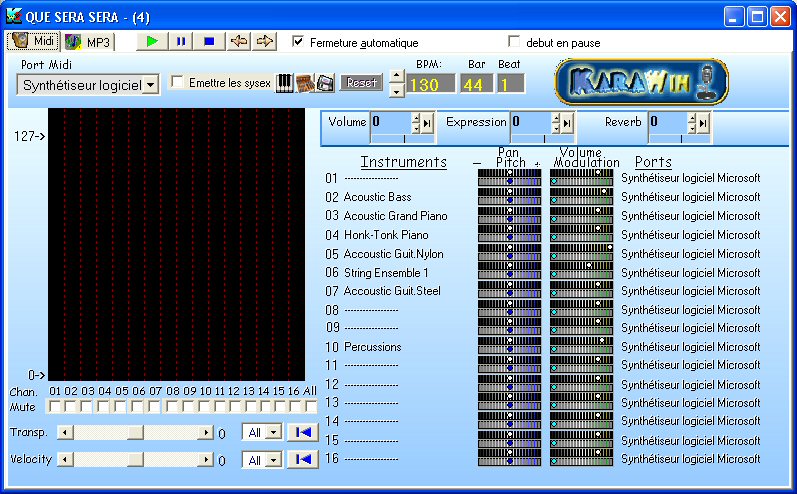
Task: Reset the Transp. value with blue arrow button
Action: [302, 432]
